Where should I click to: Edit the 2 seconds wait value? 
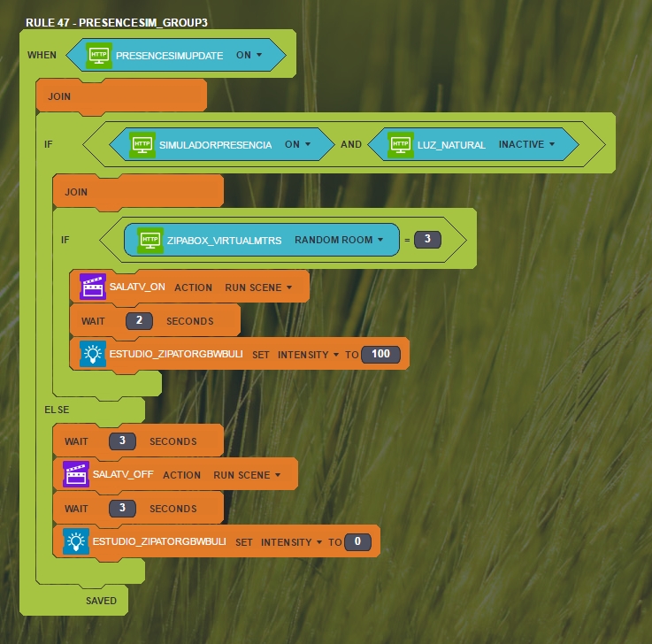[x=139, y=320]
